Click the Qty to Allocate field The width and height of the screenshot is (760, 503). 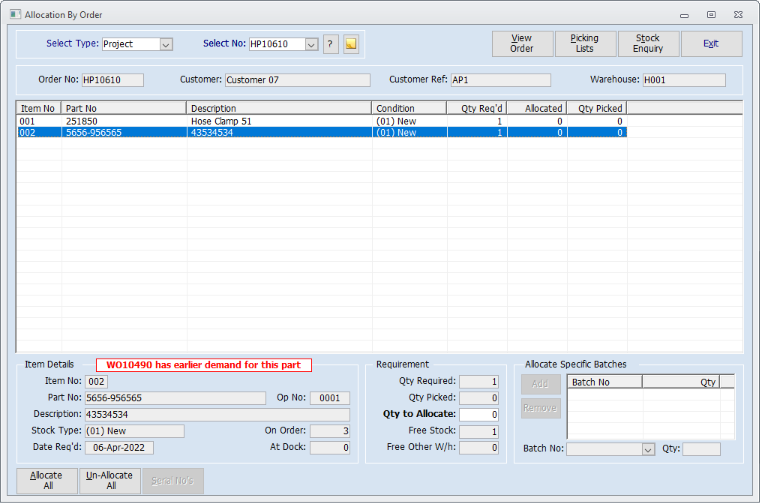478,414
